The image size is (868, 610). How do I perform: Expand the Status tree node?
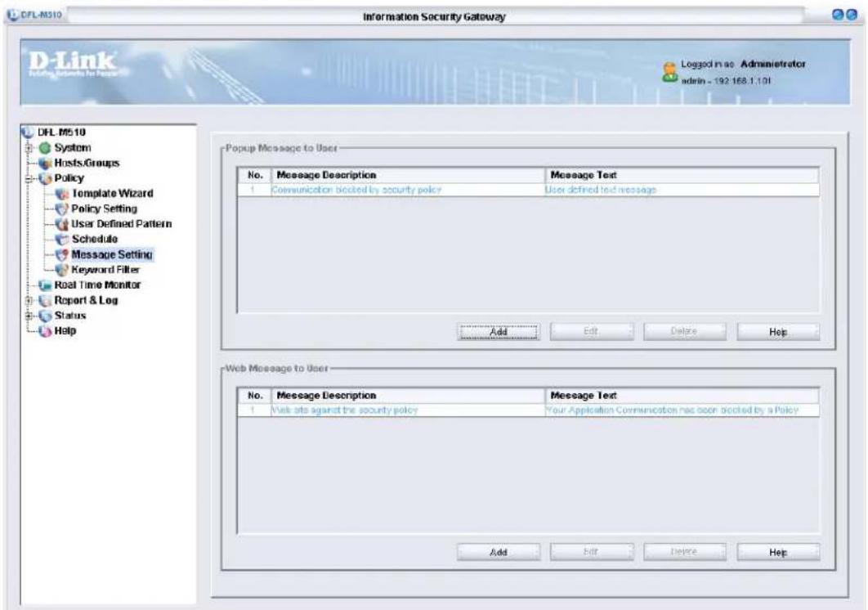point(29,316)
